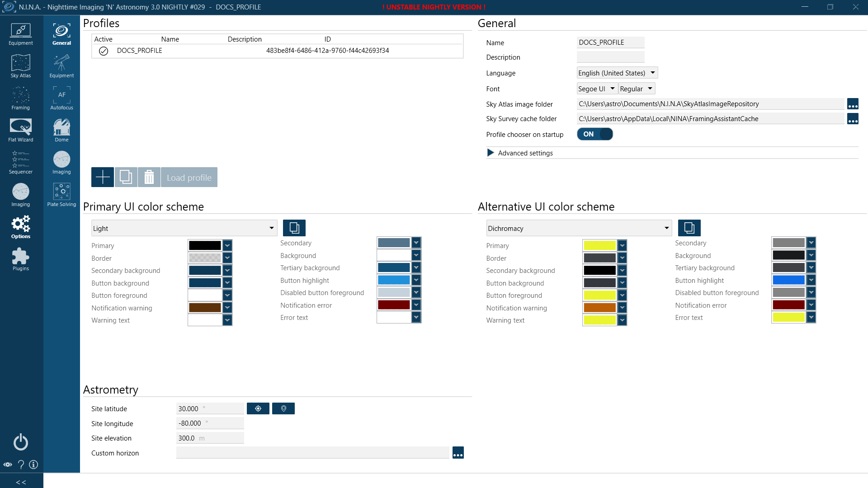Image resolution: width=868 pixels, height=488 pixels.
Task: Click the Sky Atlas image folder path field
Action: click(710, 104)
